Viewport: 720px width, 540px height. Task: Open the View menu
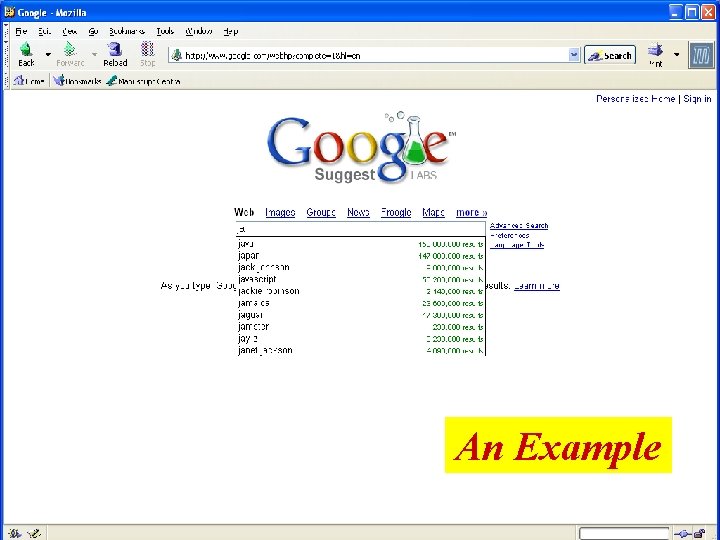(69, 31)
